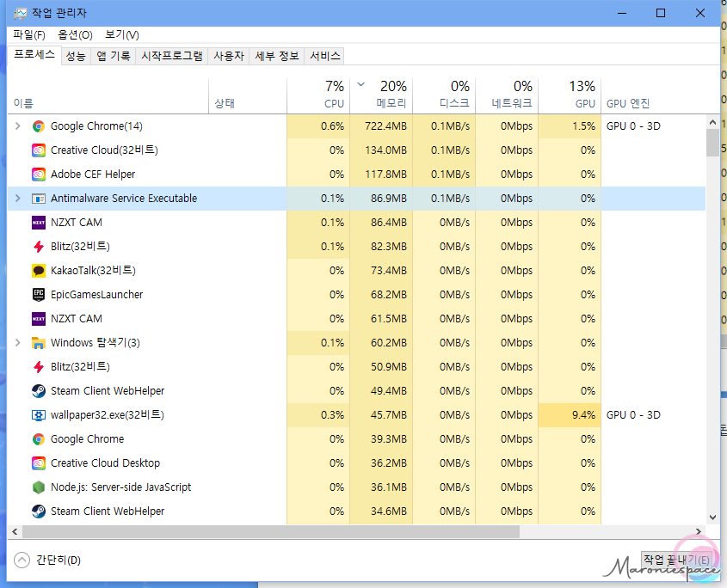Switch to the 앱 기록 tab
Image resolution: width=727 pixels, height=588 pixels.
coord(113,56)
